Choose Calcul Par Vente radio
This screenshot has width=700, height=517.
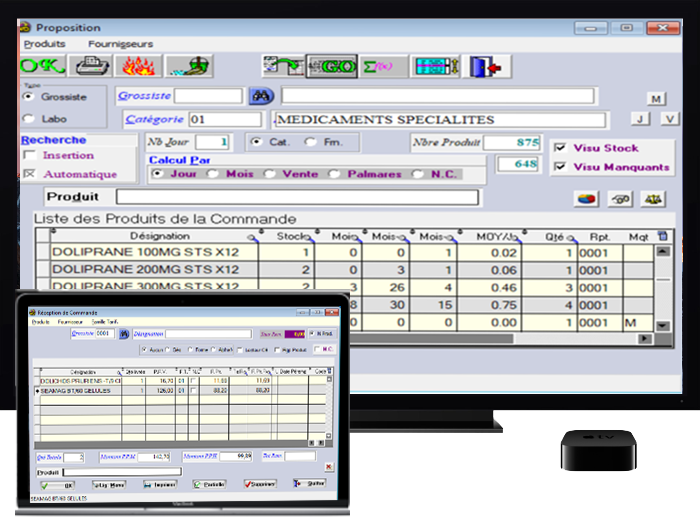[269, 174]
